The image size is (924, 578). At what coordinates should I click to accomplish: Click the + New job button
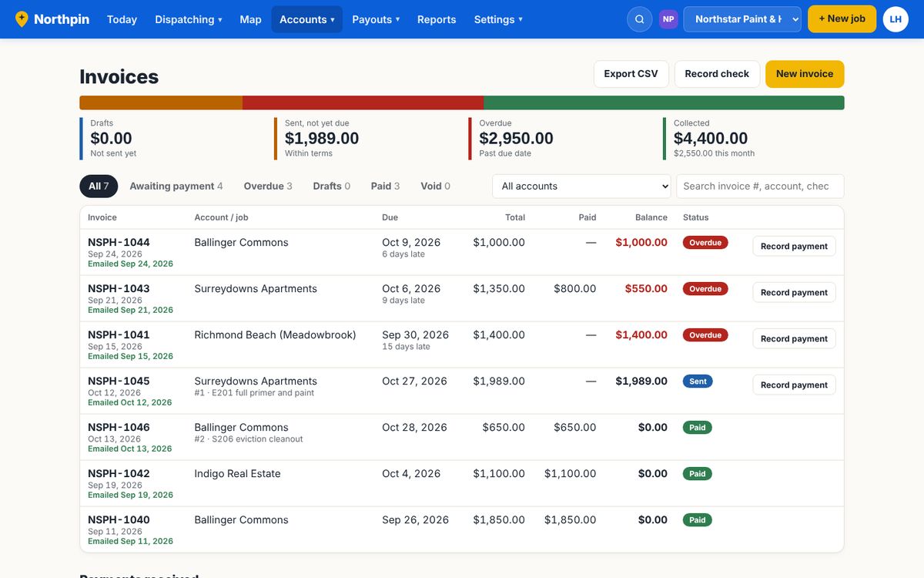842,19
